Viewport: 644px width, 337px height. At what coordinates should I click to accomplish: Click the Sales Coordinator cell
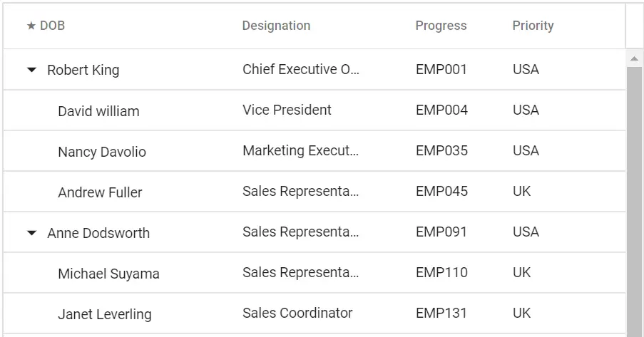297,313
